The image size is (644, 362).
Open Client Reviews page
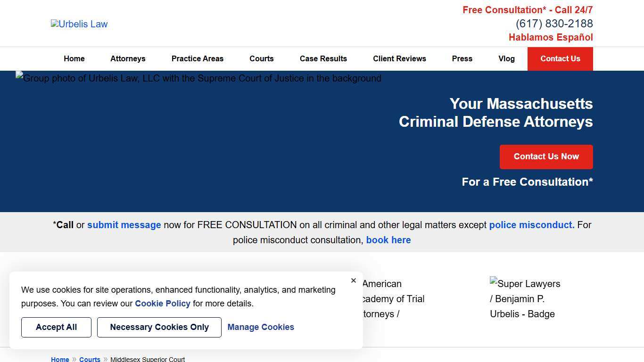tap(399, 58)
